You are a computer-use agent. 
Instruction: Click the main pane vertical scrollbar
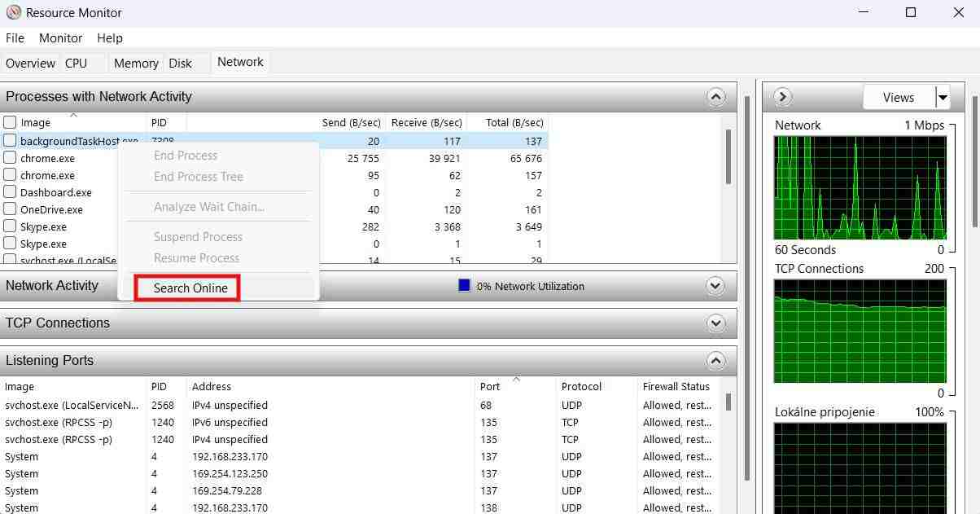[747, 289]
